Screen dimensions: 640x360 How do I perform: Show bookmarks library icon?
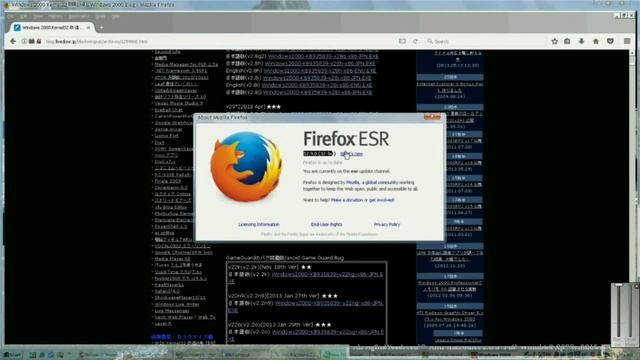[x=567, y=41]
